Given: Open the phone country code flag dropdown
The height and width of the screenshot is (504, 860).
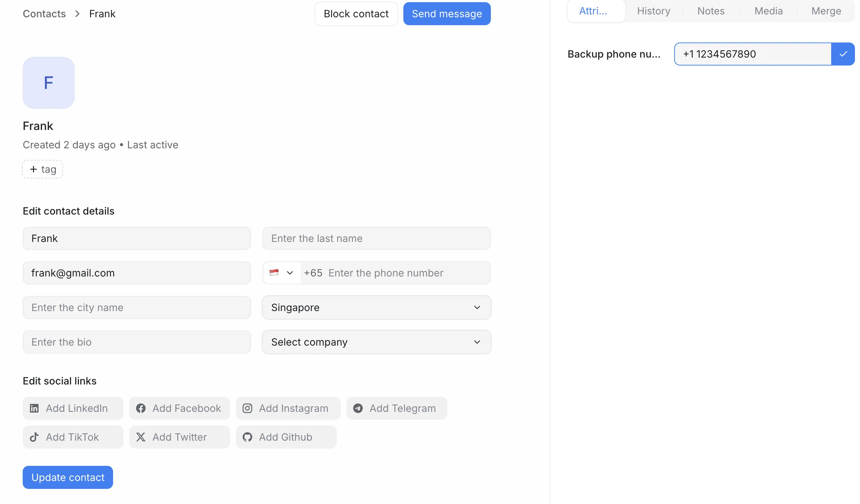Looking at the screenshot, I should click(x=282, y=273).
